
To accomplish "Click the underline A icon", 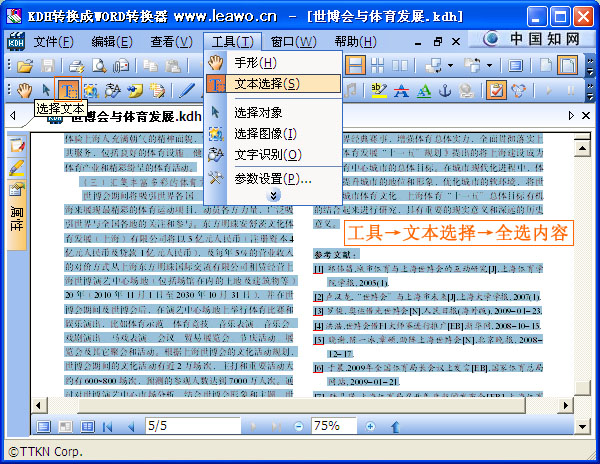I will pos(423,90).
